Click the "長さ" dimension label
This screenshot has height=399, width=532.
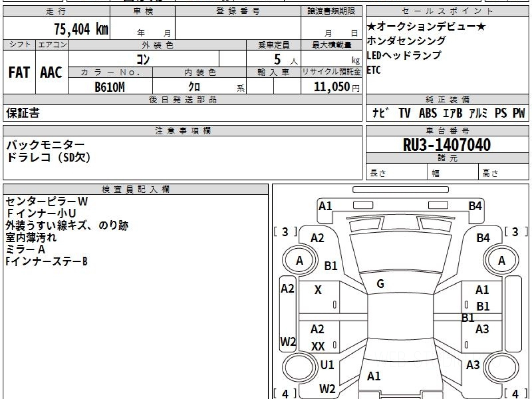click(378, 173)
